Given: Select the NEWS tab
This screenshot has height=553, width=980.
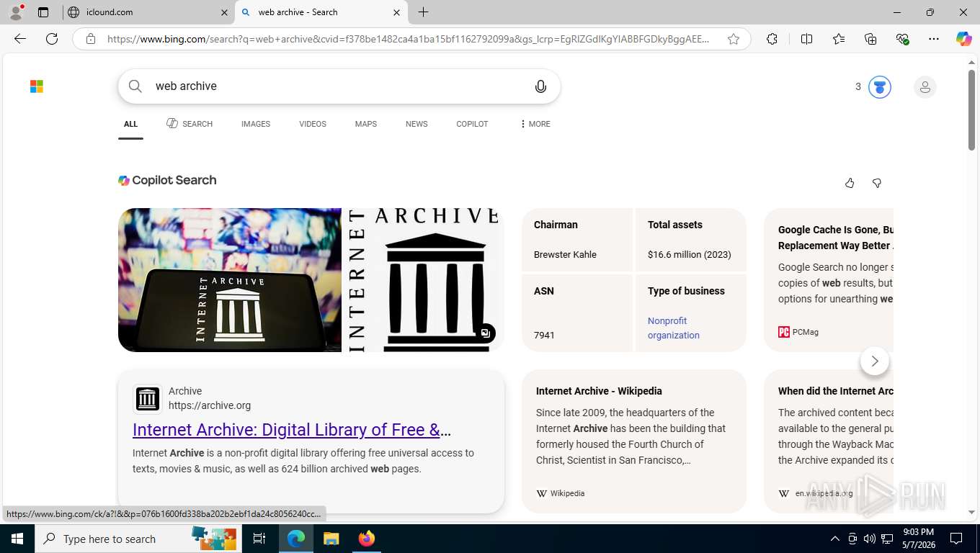Looking at the screenshot, I should click(416, 124).
